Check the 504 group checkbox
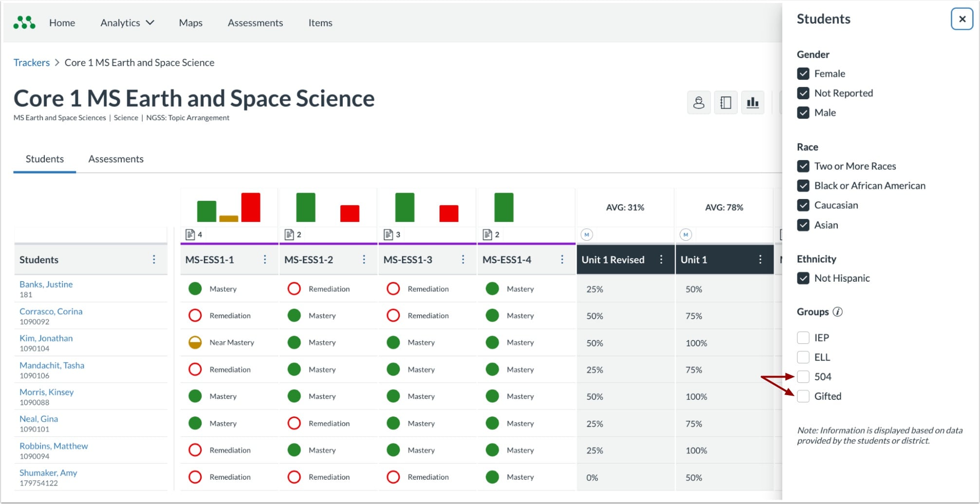This screenshot has height=504, width=980. pyautogui.click(x=803, y=377)
